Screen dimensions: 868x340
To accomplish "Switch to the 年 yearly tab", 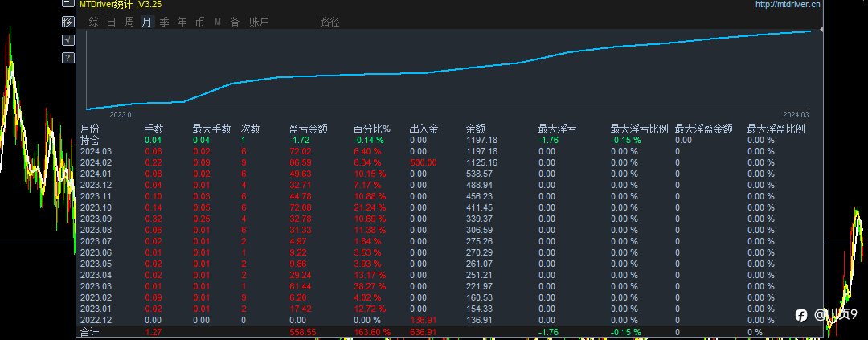I will pyautogui.click(x=182, y=23).
